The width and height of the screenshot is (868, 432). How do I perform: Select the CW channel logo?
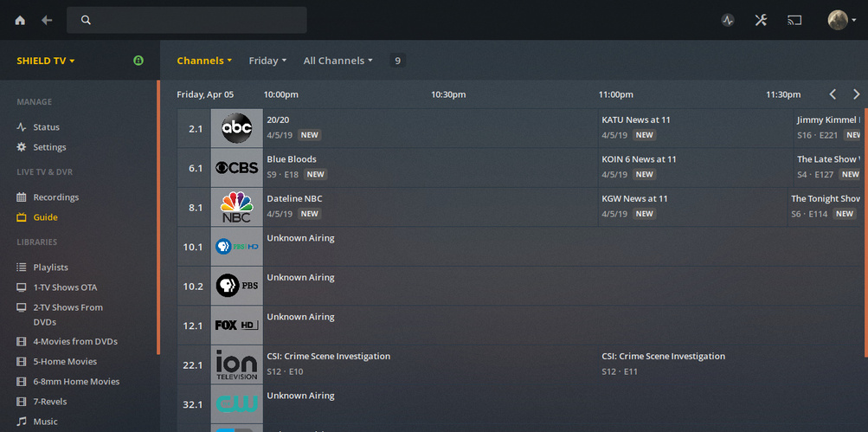click(237, 403)
